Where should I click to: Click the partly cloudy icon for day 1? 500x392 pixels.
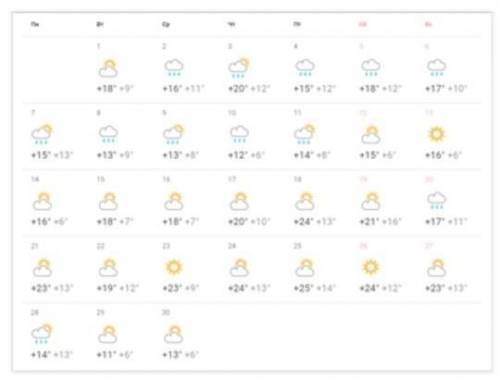point(108,68)
